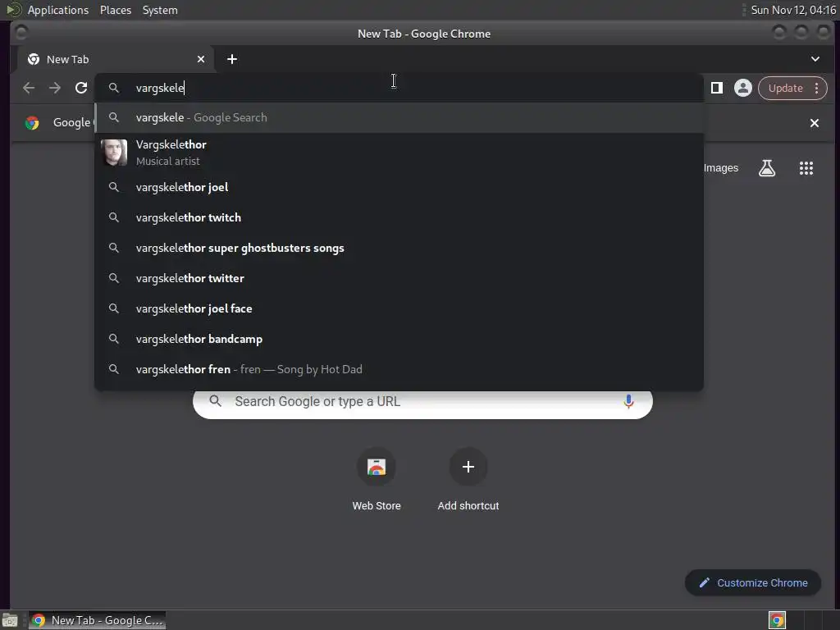
Task: Open Vargskelethor Musical artist suggestion
Action: point(399,153)
